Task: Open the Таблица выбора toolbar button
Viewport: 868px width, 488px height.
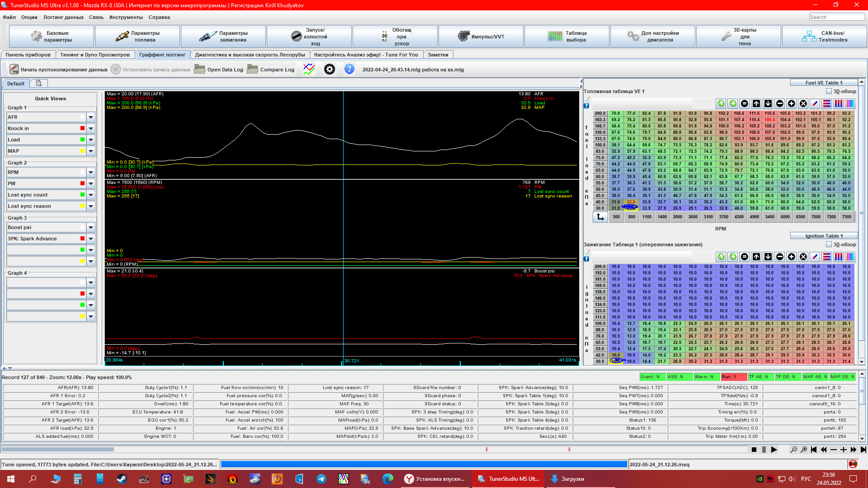Action: click(567, 37)
